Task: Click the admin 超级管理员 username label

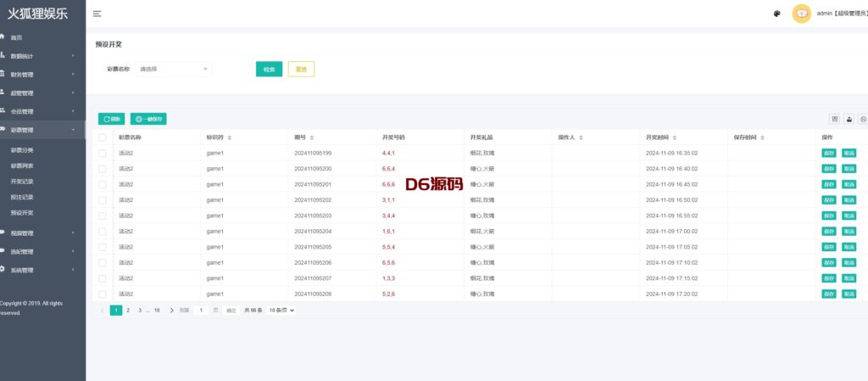Action: pyautogui.click(x=842, y=14)
